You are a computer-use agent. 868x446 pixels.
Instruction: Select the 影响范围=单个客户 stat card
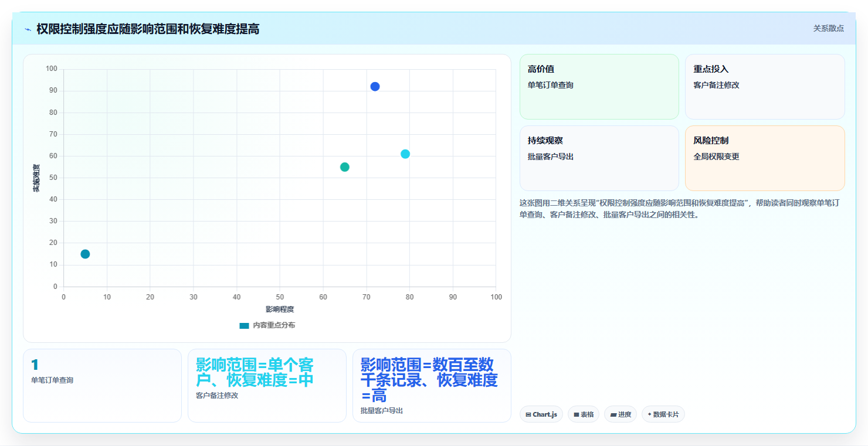267,386
